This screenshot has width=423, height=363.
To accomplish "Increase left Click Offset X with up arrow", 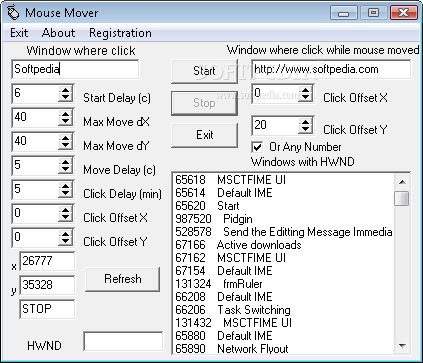I will click(66, 210).
